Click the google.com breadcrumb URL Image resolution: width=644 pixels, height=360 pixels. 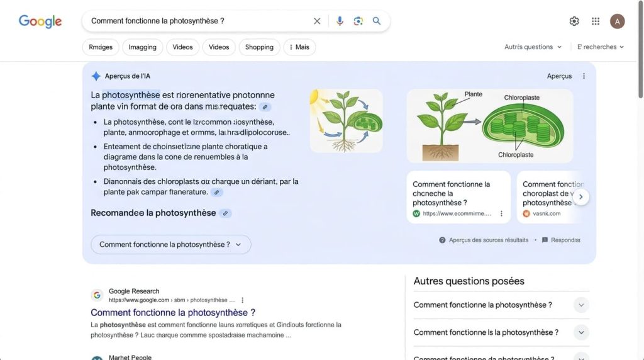pos(172,300)
